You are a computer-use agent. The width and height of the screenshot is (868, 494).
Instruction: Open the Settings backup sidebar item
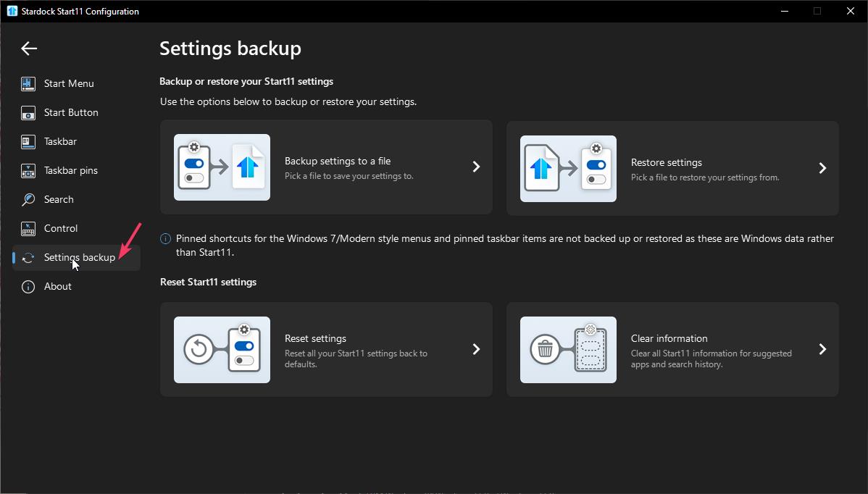point(79,257)
